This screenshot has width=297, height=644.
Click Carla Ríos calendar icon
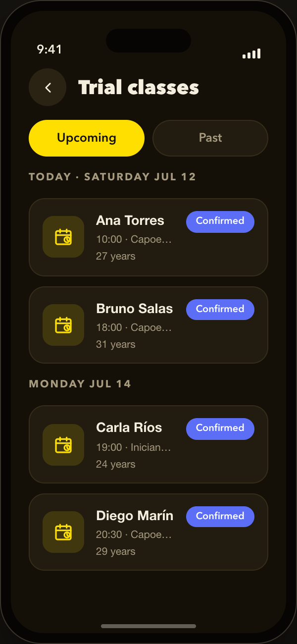click(63, 445)
